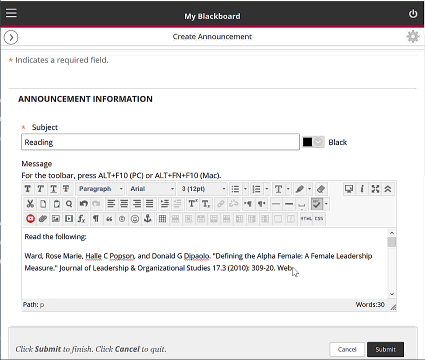The height and width of the screenshot is (360, 425).
Task: Apply numbered list formatting
Action: pos(256,189)
